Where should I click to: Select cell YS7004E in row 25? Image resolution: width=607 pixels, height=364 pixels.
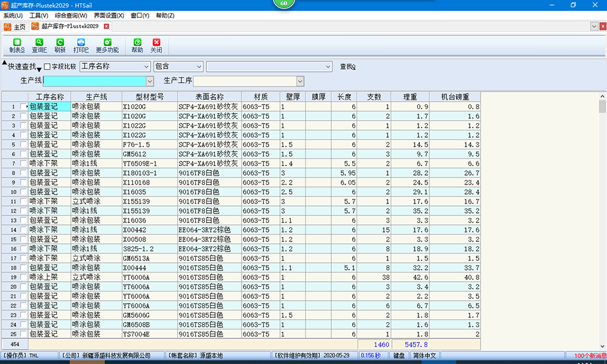click(149, 334)
